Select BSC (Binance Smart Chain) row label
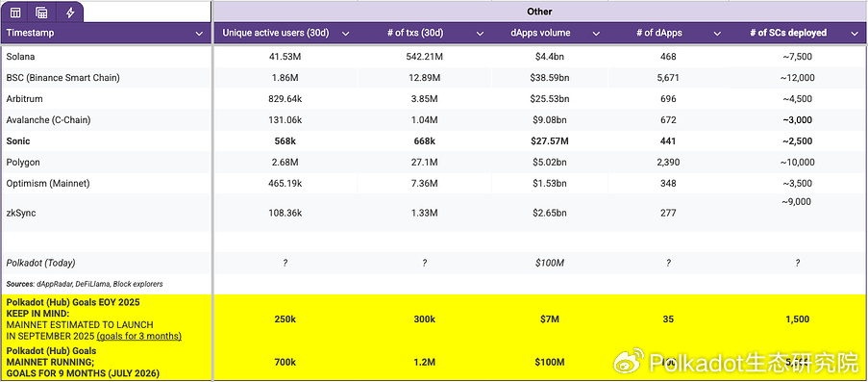Viewport: 868px width, 382px height. pyautogui.click(x=62, y=78)
